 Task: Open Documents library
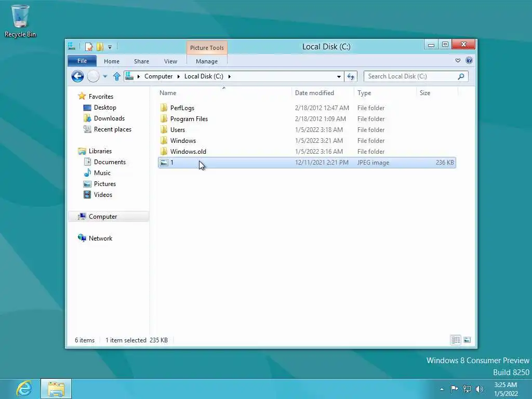[x=110, y=162]
